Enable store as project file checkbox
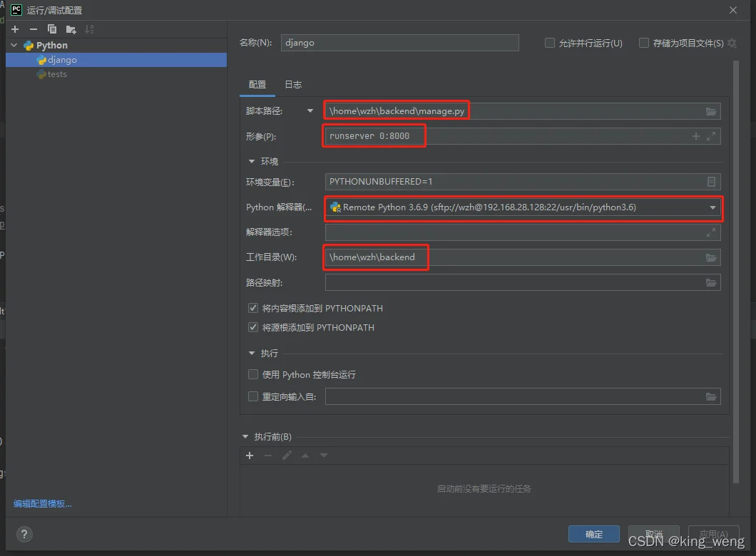Viewport: 756px width, 556px height. 643,43
